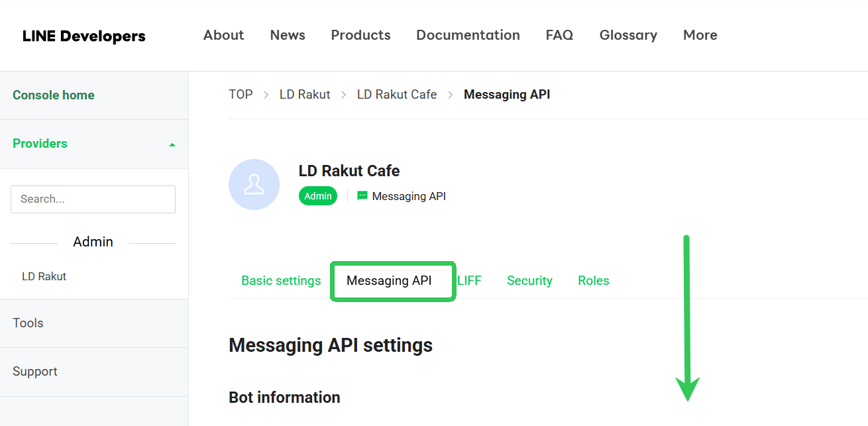Click LD Rakut Cafe in breadcrumb
This screenshot has height=426, width=868.
tap(397, 94)
